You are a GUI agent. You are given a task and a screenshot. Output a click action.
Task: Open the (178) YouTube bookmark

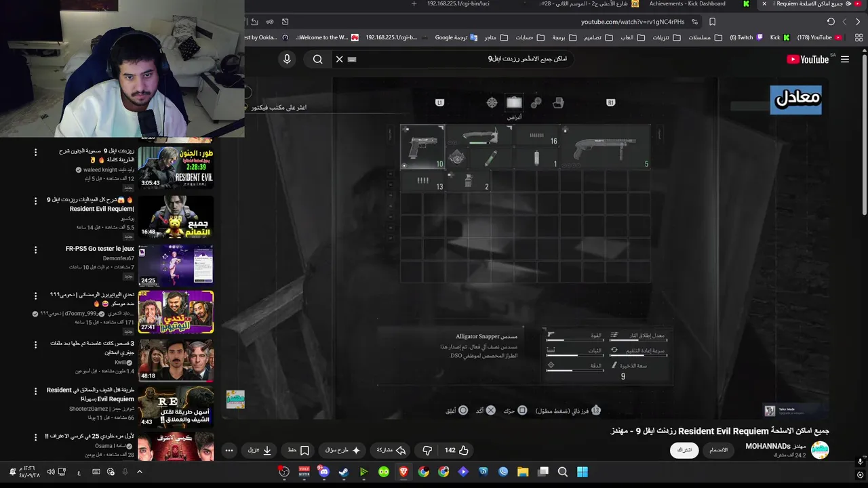coord(819,37)
